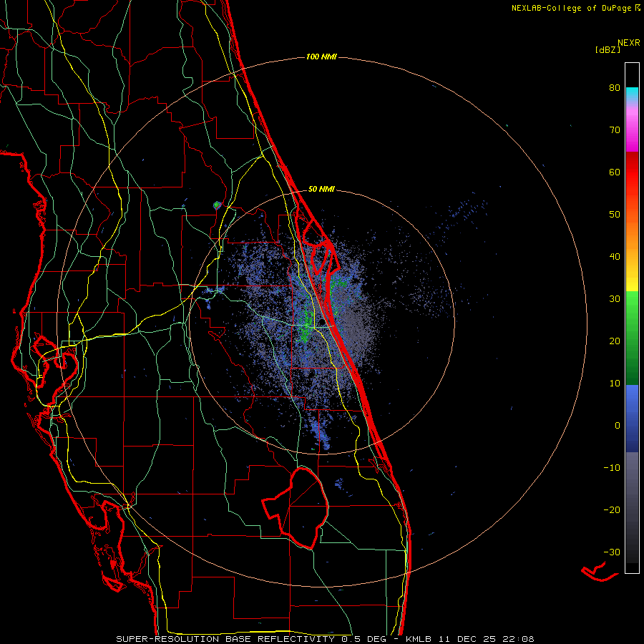Click the -30 value on dBZ scale
Viewport: 644px width, 644px height.
click(x=612, y=552)
